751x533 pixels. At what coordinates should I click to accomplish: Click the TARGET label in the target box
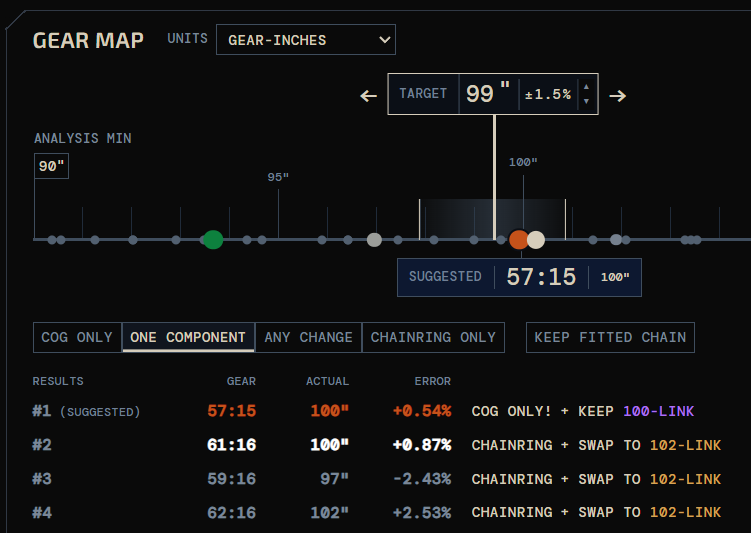423,94
